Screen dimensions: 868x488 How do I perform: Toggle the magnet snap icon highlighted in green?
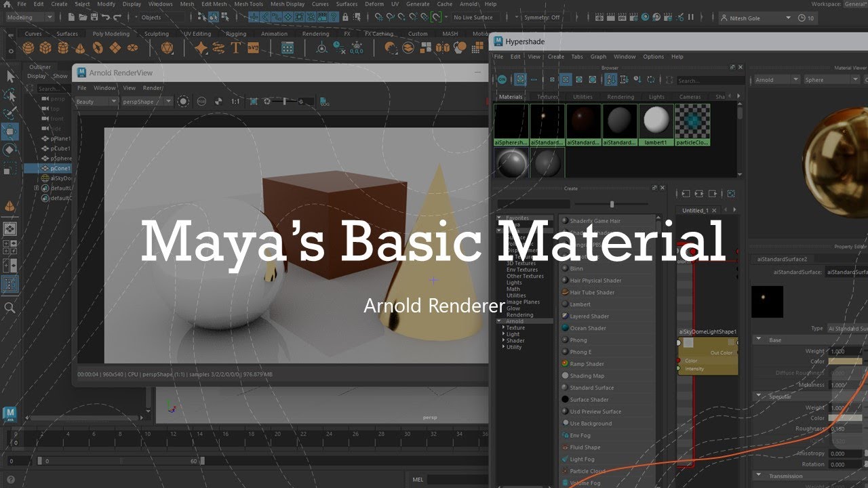(x=435, y=17)
